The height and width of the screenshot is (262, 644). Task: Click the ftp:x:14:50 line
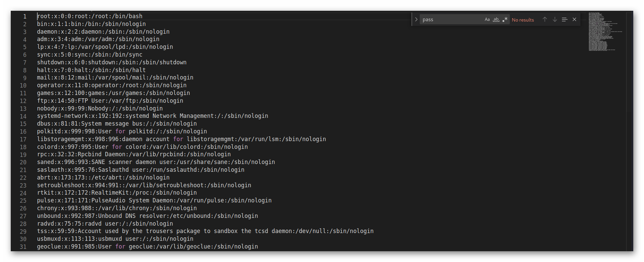[x=110, y=101]
